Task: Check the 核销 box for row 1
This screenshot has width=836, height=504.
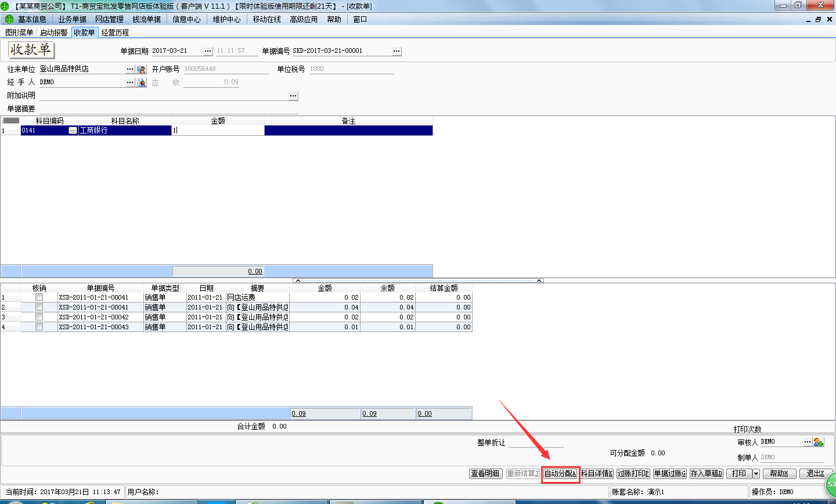Action: click(x=39, y=297)
